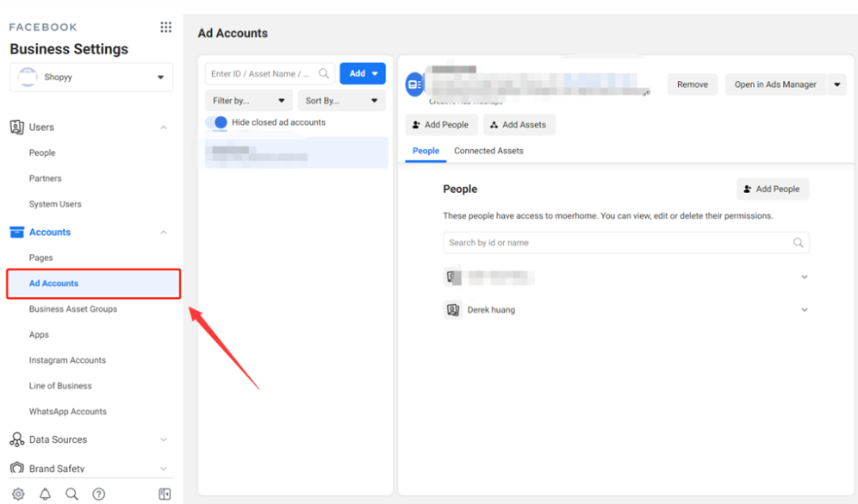Open WhatsApp Accounts in sidebar
This screenshot has height=504, width=858.
[x=68, y=412]
